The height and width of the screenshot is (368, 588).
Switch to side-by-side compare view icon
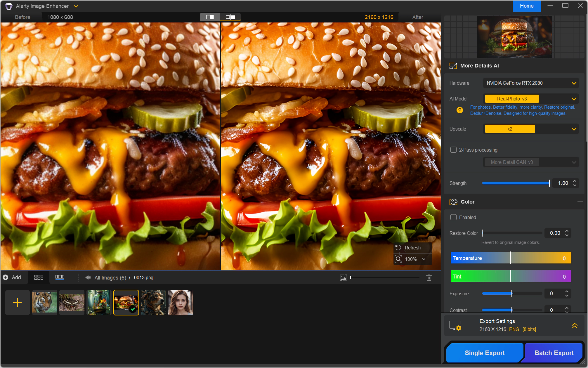(x=230, y=17)
